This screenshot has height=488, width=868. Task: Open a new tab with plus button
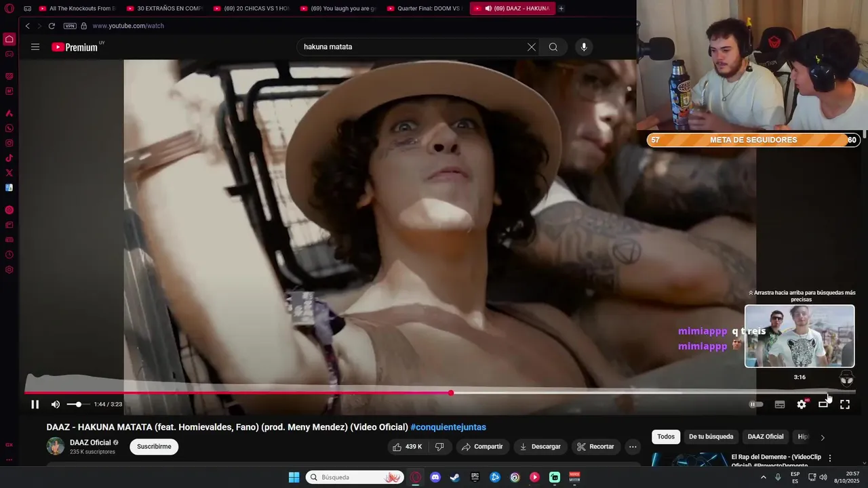(x=561, y=9)
